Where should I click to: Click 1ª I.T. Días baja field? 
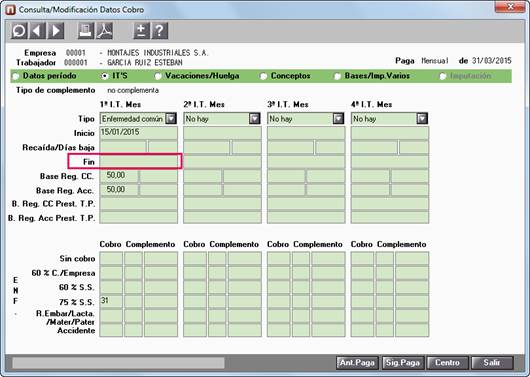point(163,147)
